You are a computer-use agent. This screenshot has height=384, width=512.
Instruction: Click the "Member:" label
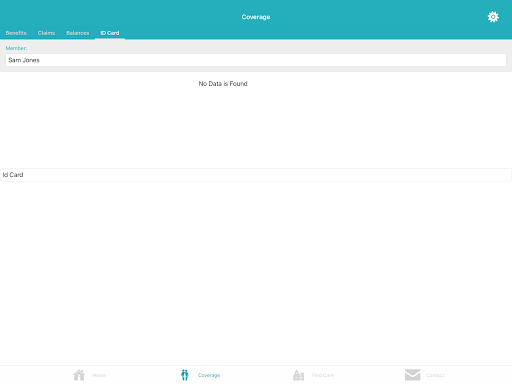pyautogui.click(x=16, y=48)
